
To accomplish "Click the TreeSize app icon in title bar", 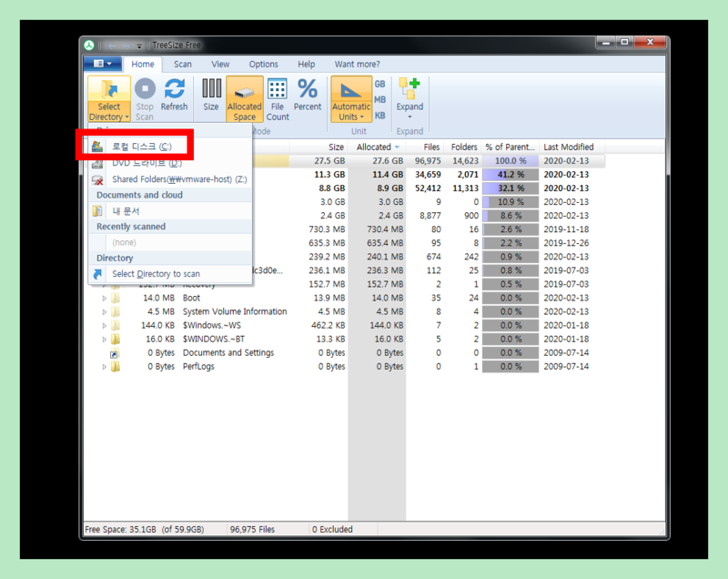I will tap(89, 45).
